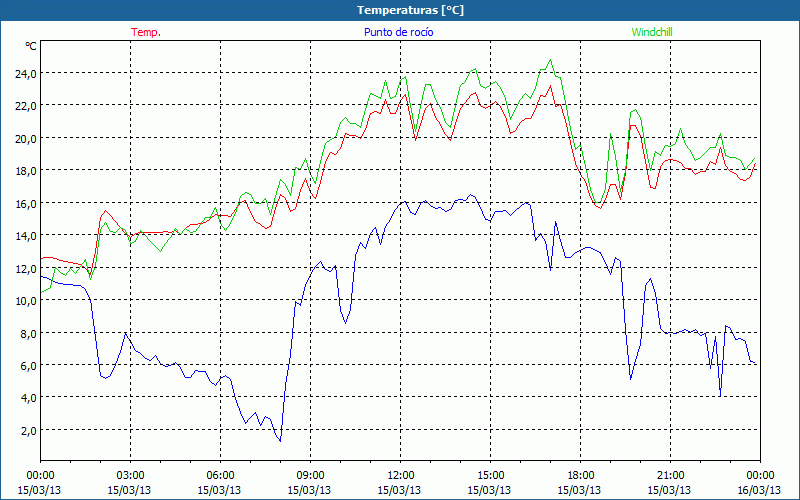This screenshot has height=500, width=800.
Task: Click the Windchill legend label
Action: pos(652,32)
